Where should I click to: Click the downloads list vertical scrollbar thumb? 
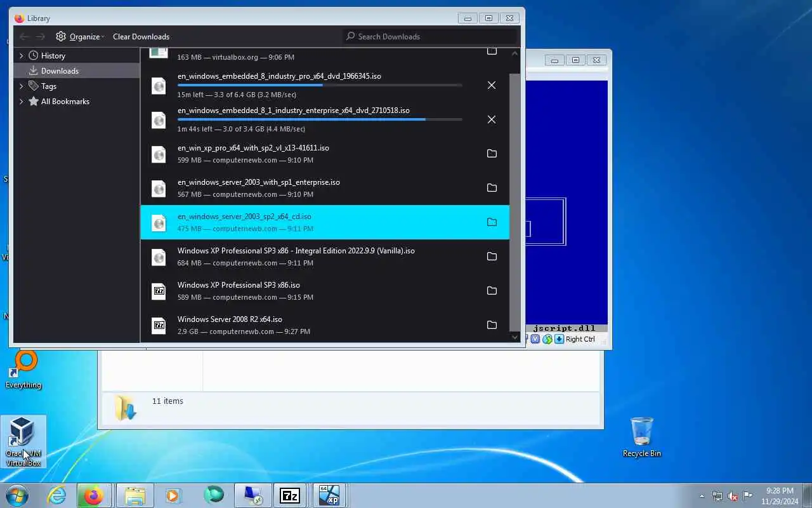click(514, 201)
